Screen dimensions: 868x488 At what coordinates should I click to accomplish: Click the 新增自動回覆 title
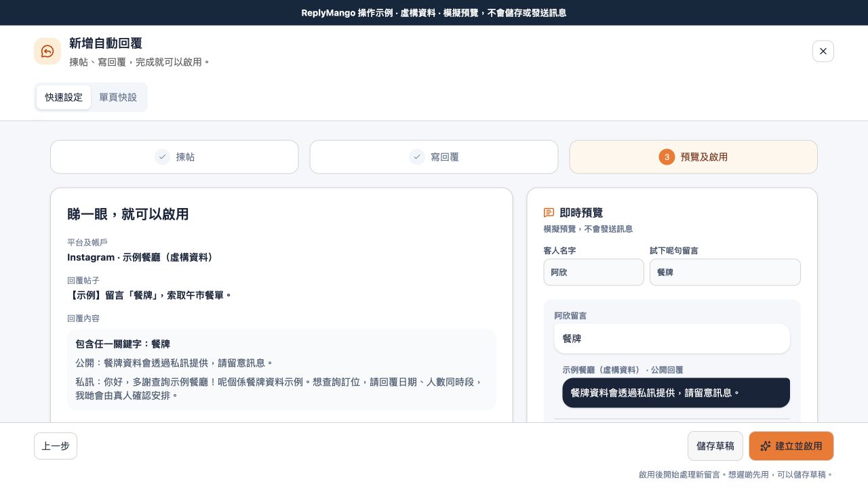[x=106, y=43]
